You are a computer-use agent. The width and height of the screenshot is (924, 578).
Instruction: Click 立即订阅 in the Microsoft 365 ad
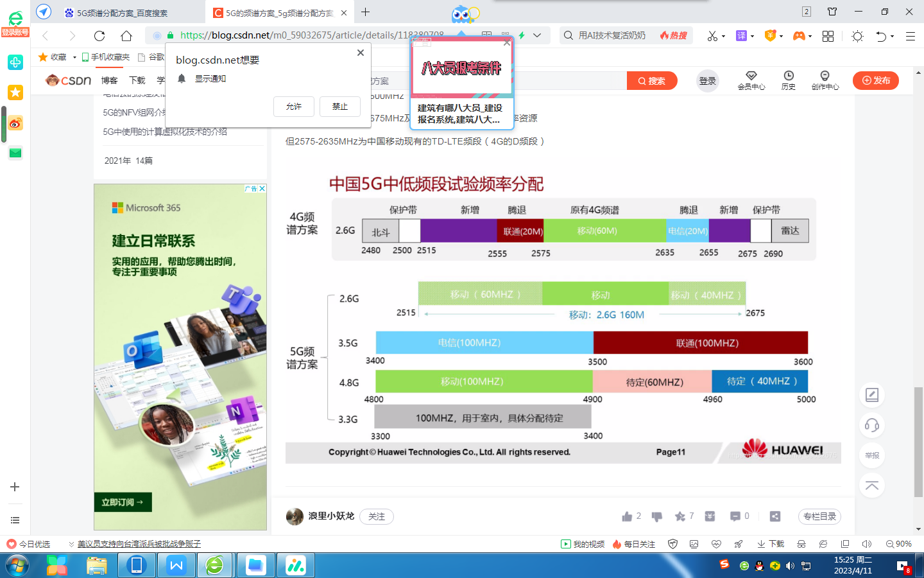pyautogui.click(x=123, y=502)
